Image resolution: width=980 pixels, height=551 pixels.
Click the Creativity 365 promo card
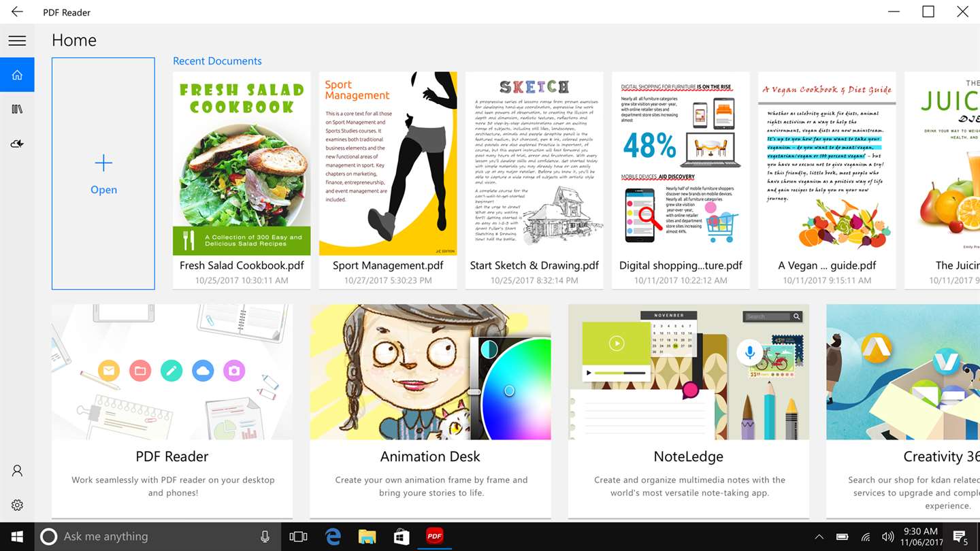click(903, 412)
